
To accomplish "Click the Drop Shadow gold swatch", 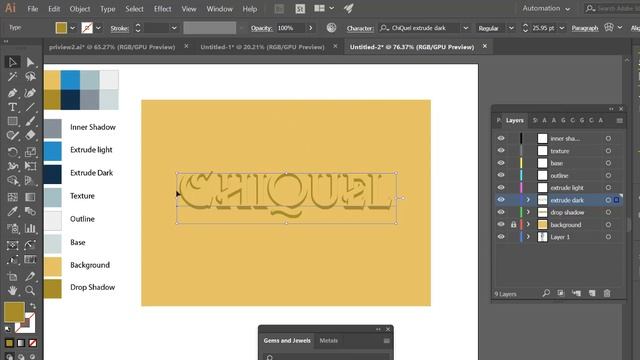I will point(53,289).
